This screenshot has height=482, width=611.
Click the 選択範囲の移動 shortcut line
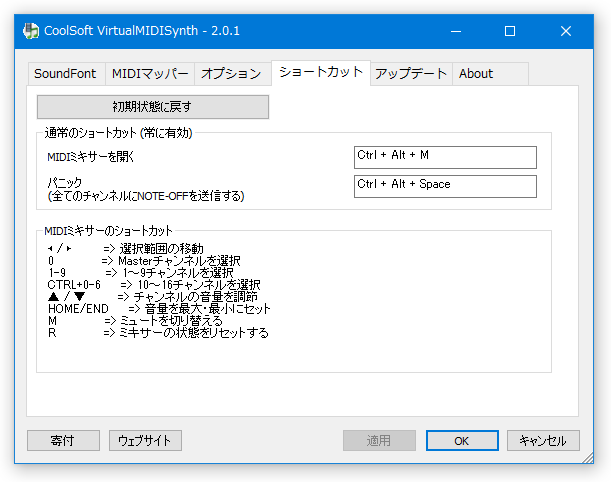pos(125,249)
